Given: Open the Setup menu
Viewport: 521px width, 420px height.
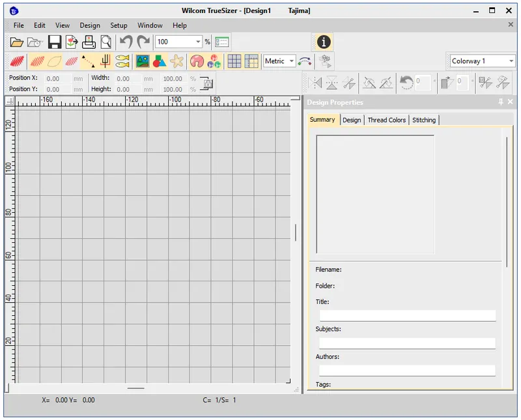Looking at the screenshot, I should pyautogui.click(x=119, y=25).
